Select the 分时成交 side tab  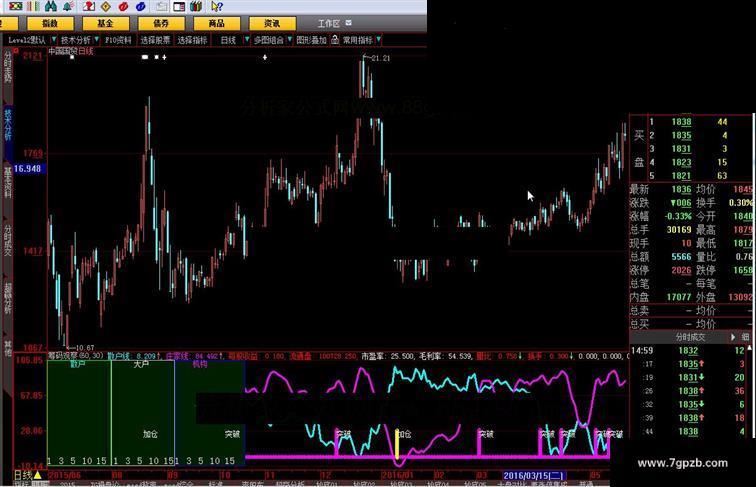click(x=7, y=240)
